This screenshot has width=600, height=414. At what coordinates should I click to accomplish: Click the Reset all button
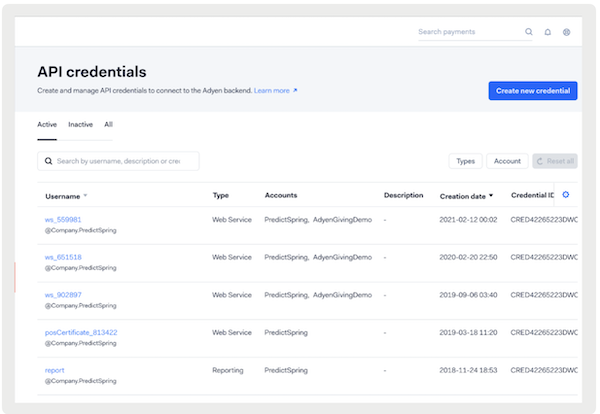(554, 161)
